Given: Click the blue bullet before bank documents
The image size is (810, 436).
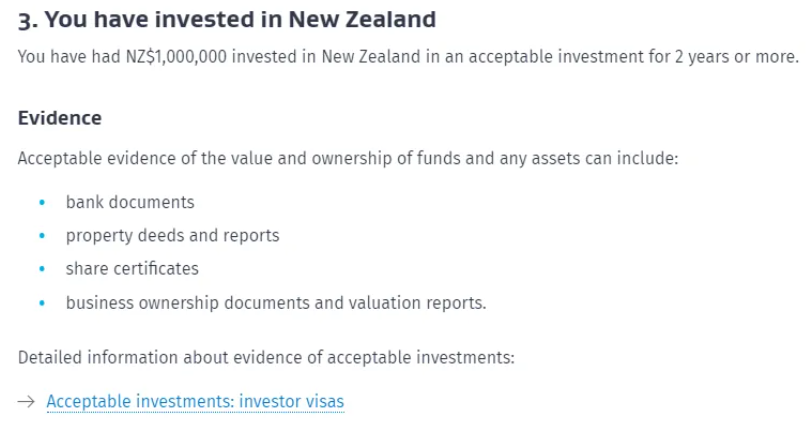Looking at the screenshot, I should [x=42, y=203].
